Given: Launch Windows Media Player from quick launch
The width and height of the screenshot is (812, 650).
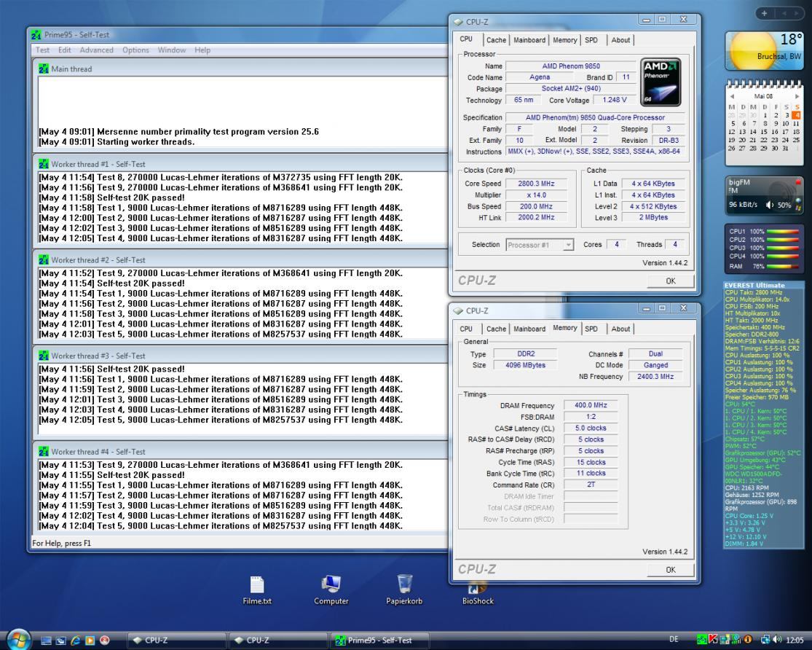Looking at the screenshot, I should 90,641.
